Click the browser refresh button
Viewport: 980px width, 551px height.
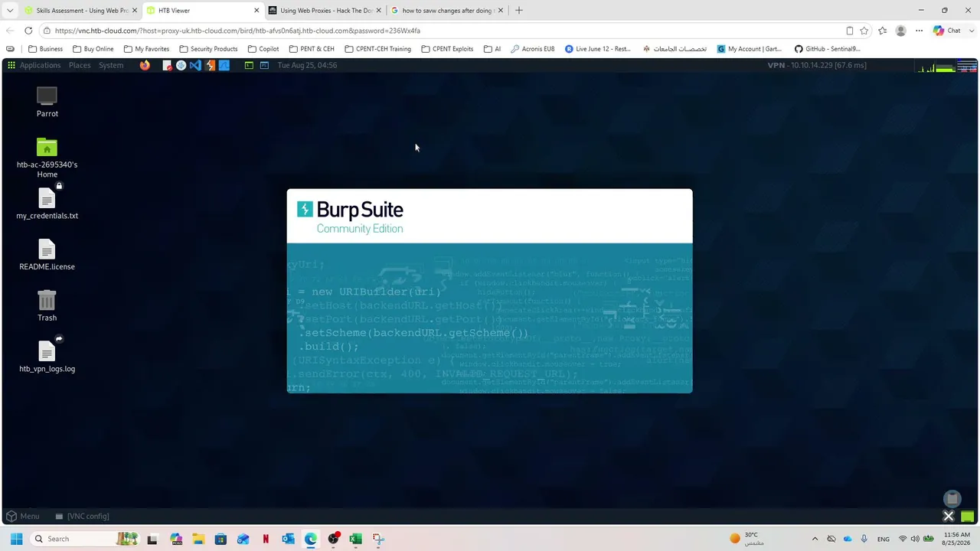tap(28, 31)
